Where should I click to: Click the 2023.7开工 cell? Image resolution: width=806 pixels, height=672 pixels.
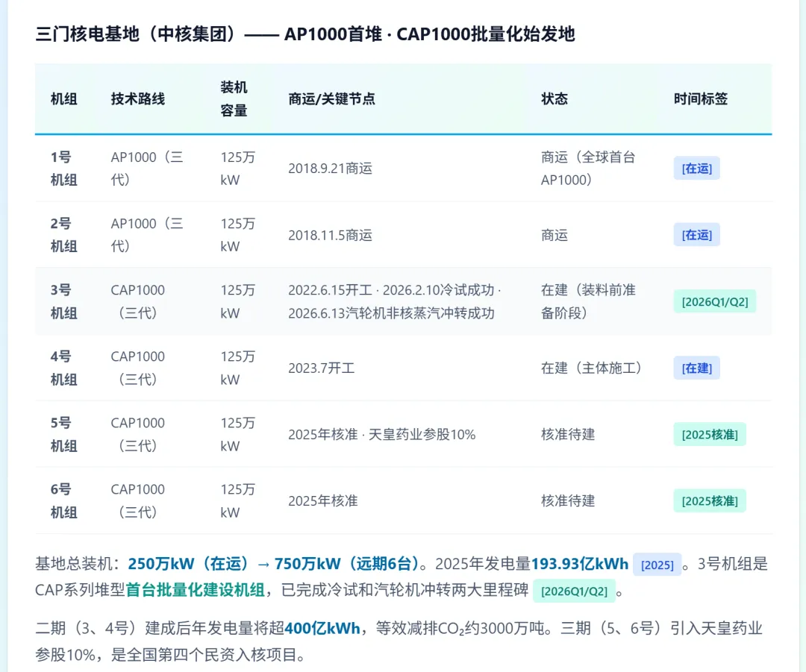[321, 368]
